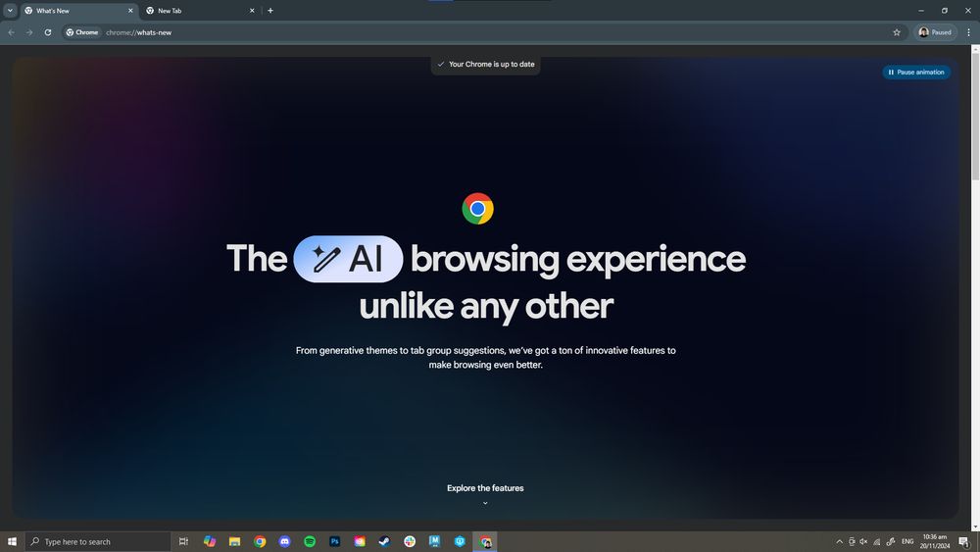The width and height of the screenshot is (980, 552).
Task: Click the AI wand pill badge
Action: 348,259
